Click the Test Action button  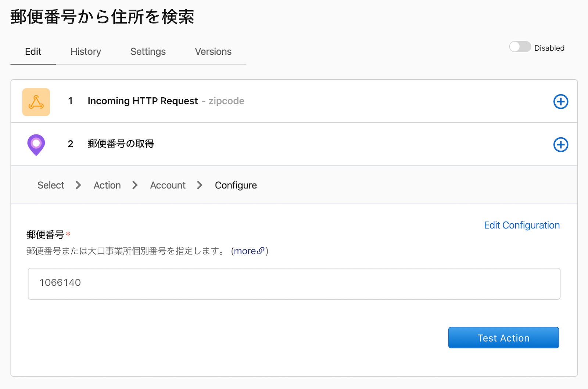pyautogui.click(x=503, y=338)
